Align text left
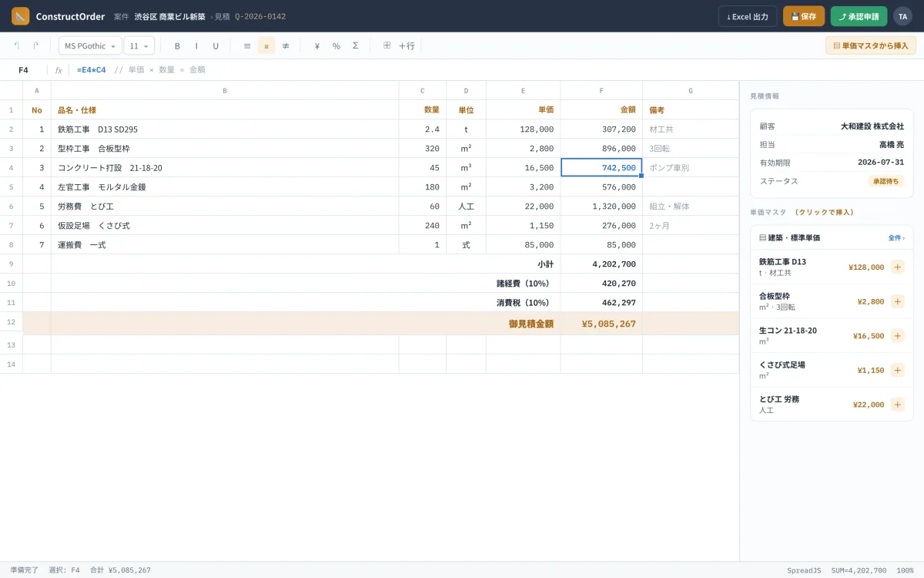Screen dimensions: 924x578 (247, 45)
